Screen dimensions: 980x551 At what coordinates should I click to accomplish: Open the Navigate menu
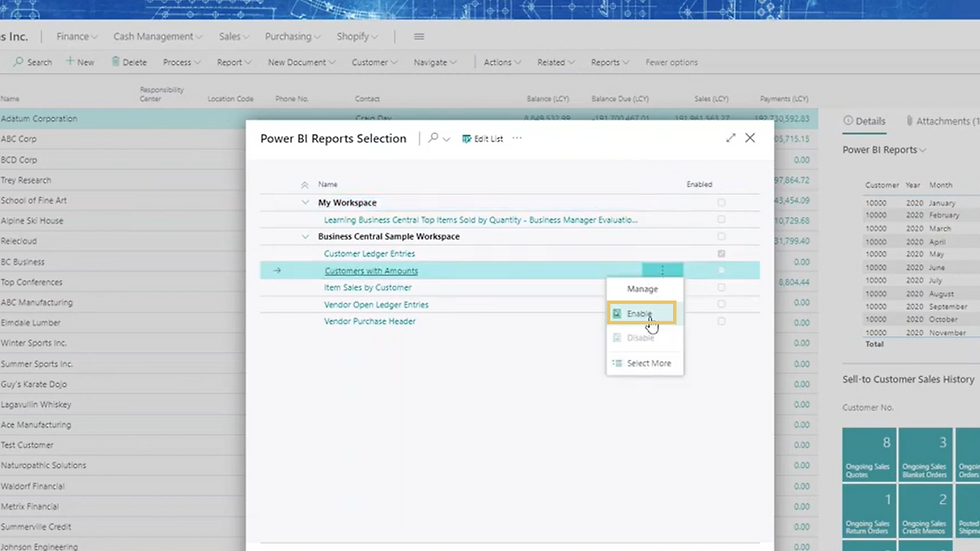435,62
